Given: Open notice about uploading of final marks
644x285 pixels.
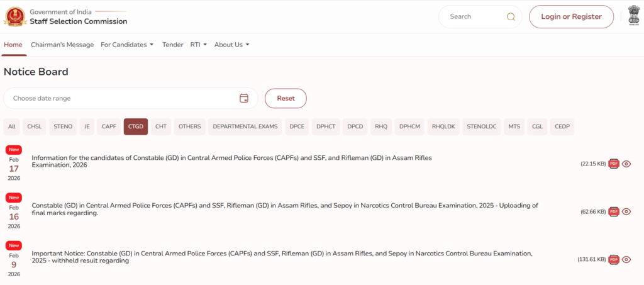Looking at the screenshot, I should pos(285,209).
